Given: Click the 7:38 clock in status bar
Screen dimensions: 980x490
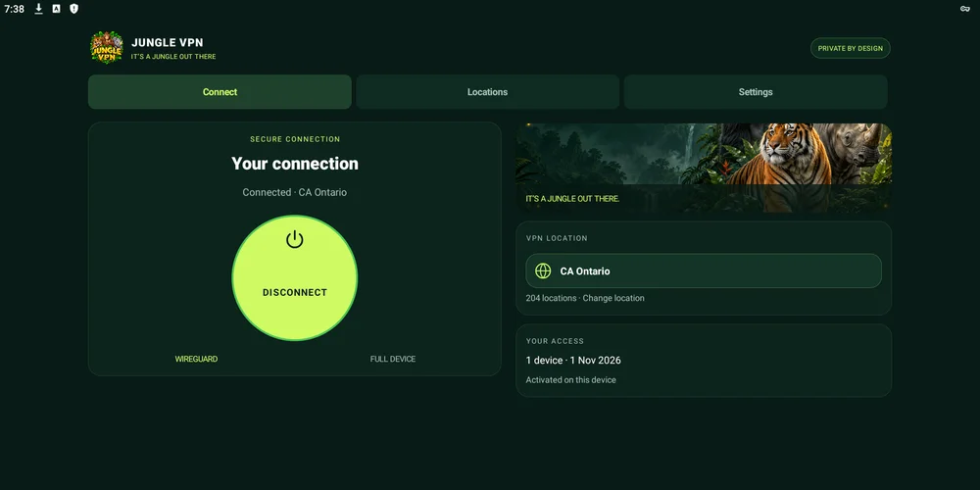Looking at the screenshot, I should click(14, 9).
